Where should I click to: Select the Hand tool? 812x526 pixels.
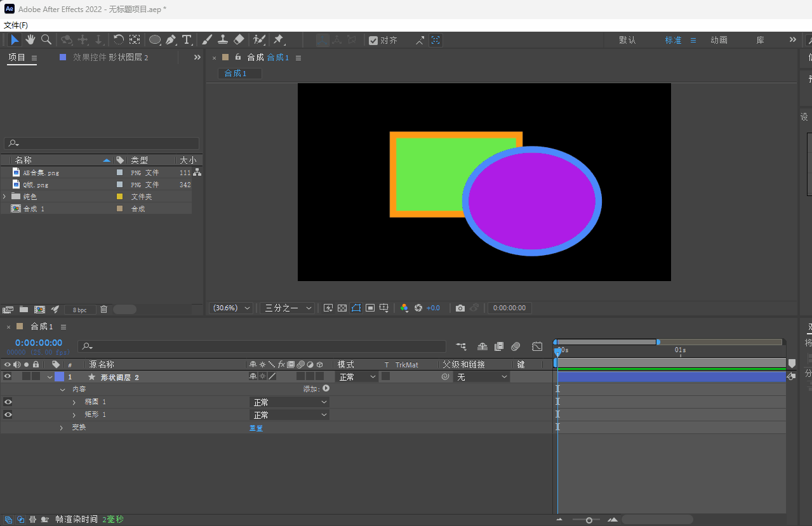[30, 40]
